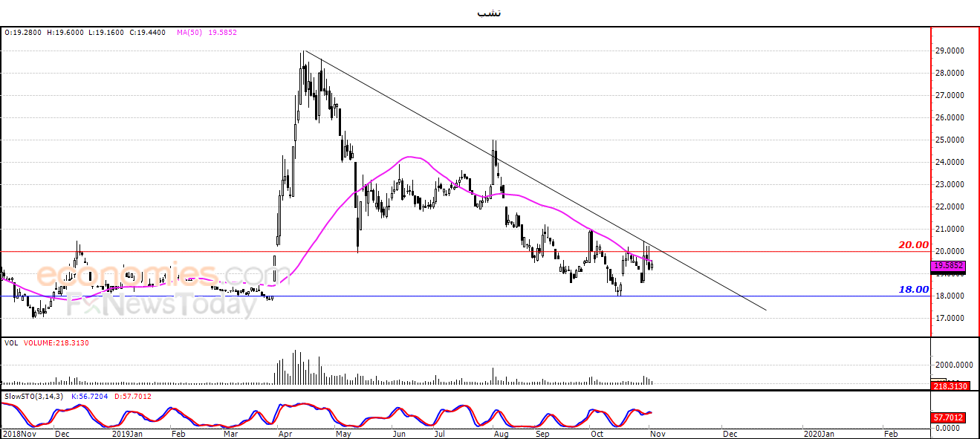
Task: Click the magenta "19.5852" tag on price axis
Action: [949, 265]
